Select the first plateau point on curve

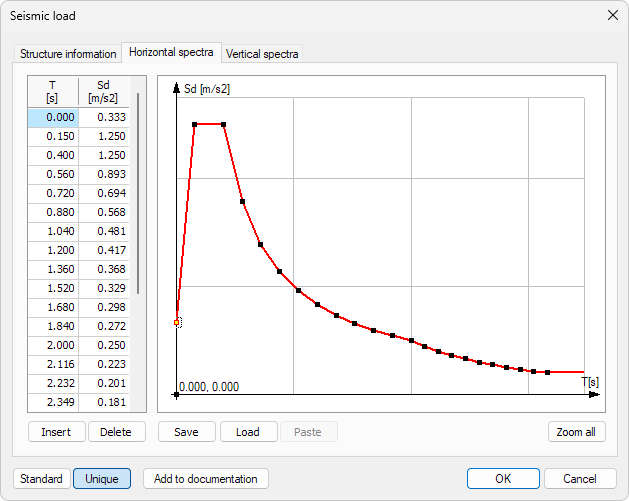click(x=195, y=125)
